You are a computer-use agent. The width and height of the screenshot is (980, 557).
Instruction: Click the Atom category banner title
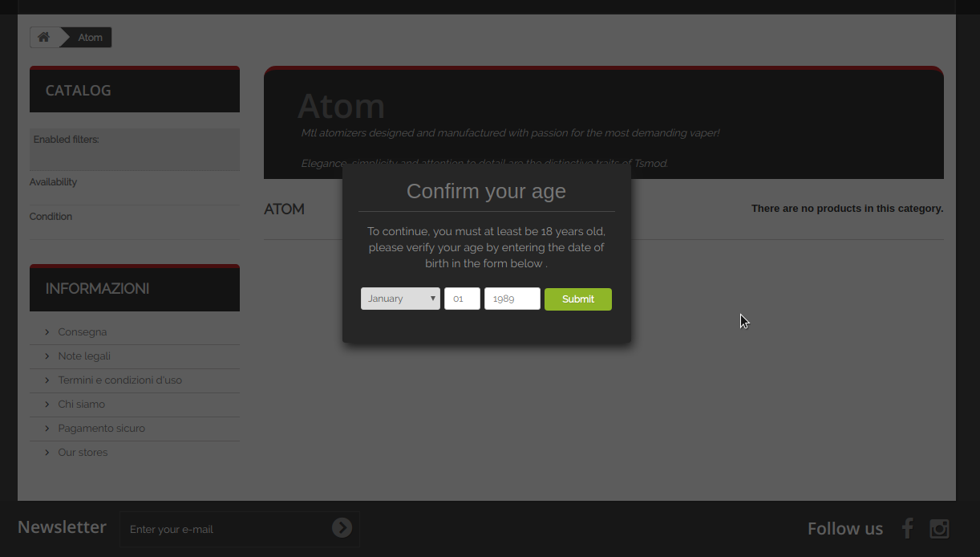coord(342,106)
